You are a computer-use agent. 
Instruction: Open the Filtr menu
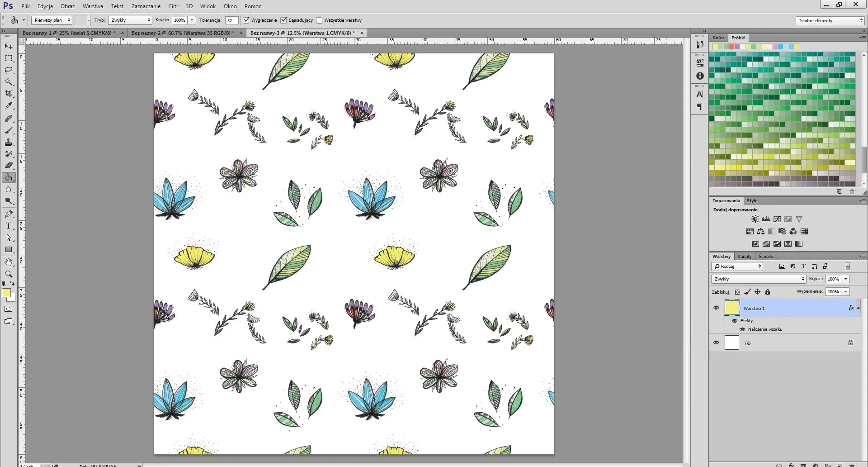[174, 6]
